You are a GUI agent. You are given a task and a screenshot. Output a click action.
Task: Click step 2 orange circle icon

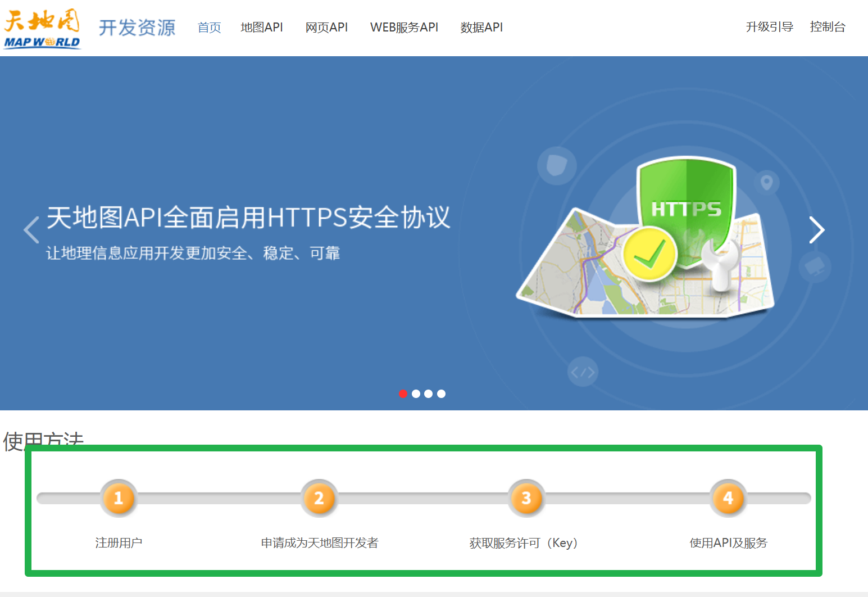[x=319, y=498]
